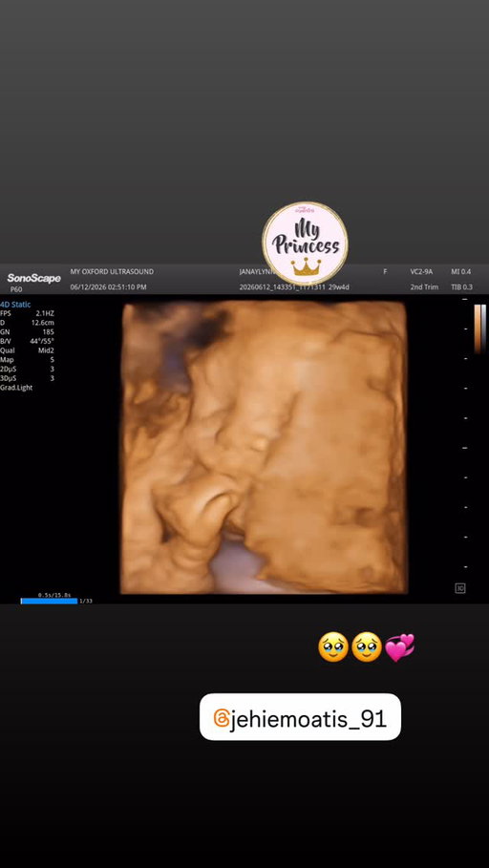
Task: Click the Threads icon in the mention sticker
Action: pos(221,718)
